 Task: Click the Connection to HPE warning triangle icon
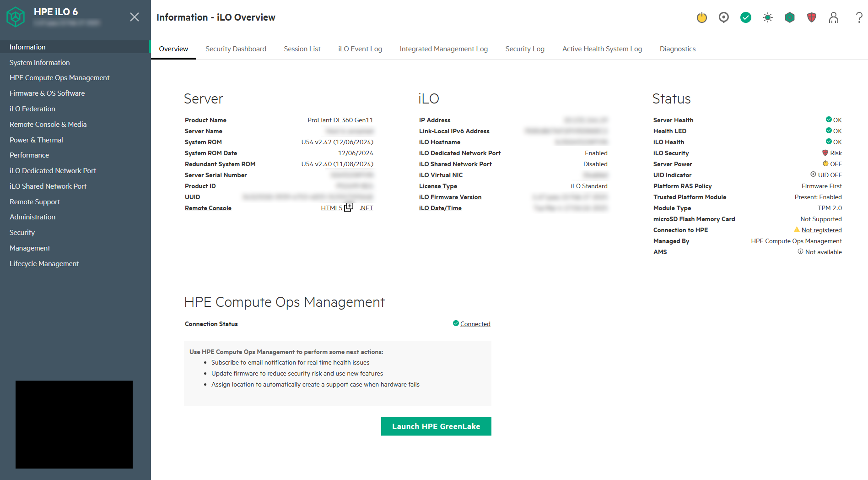(x=797, y=229)
